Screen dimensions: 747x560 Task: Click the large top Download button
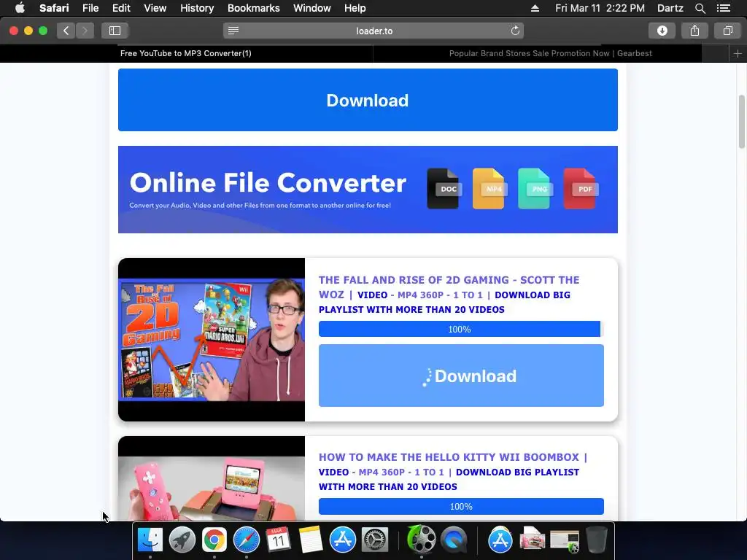click(368, 100)
